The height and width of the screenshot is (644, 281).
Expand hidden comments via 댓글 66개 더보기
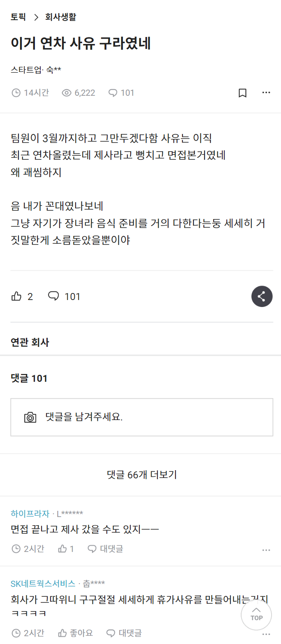(140, 475)
